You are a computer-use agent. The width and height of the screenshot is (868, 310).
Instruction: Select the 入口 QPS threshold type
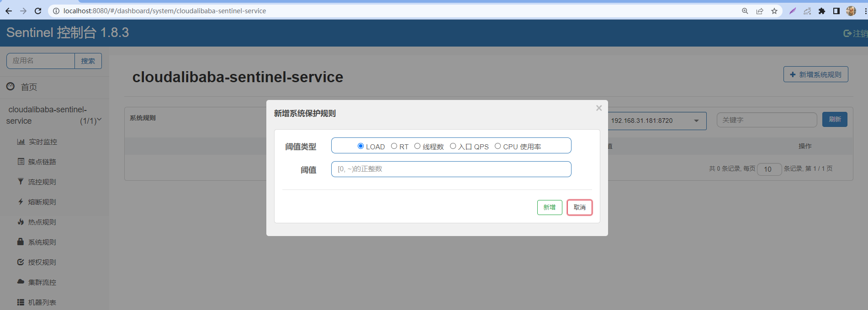(x=453, y=146)
